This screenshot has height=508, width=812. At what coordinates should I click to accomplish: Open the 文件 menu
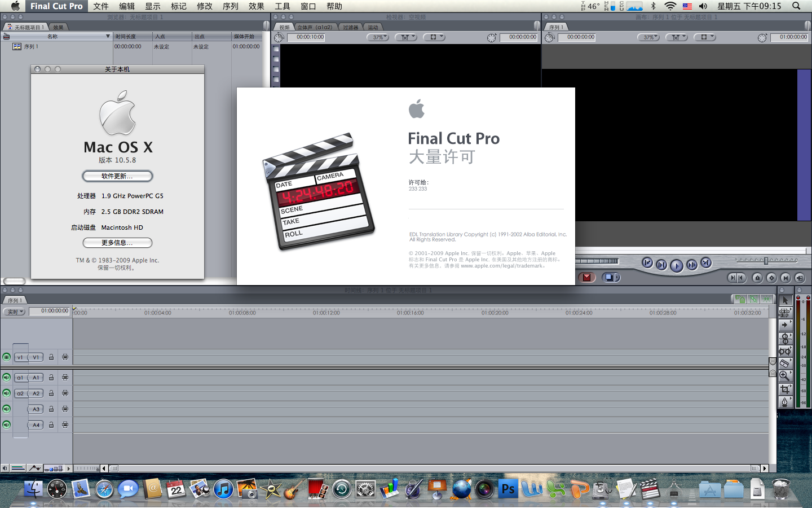(101, 6)
